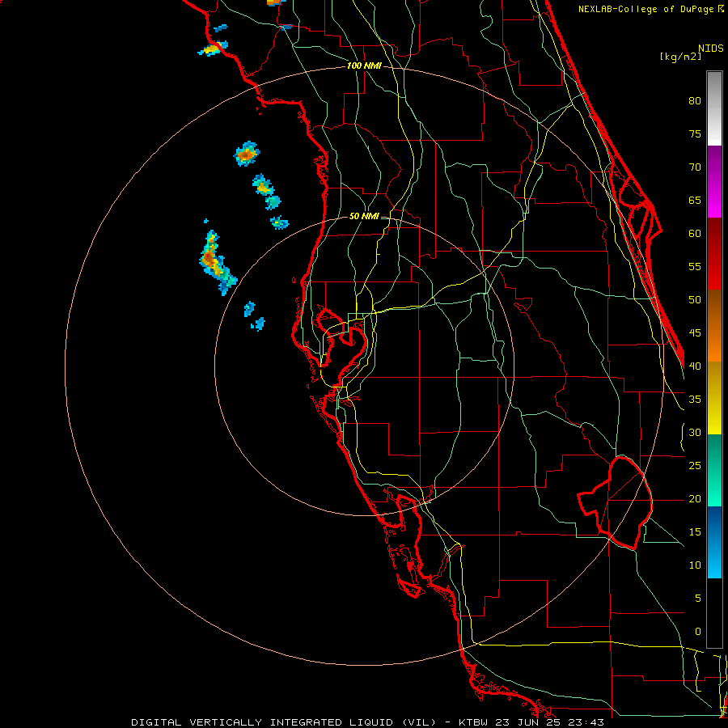The height and width of the screenshot is (728, 728).
Task: Click the "45" scale value
Action: point(695,333)
